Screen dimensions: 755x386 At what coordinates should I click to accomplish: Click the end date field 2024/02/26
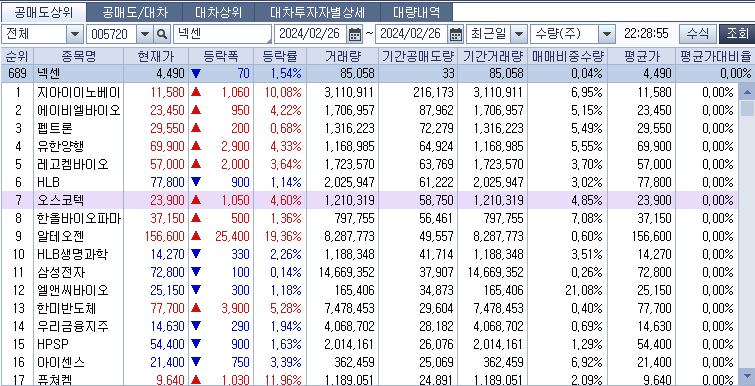[411, 34]
